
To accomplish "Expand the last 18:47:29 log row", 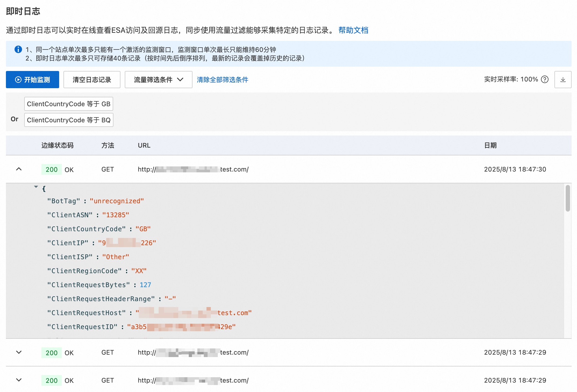I will pos(19,380).
